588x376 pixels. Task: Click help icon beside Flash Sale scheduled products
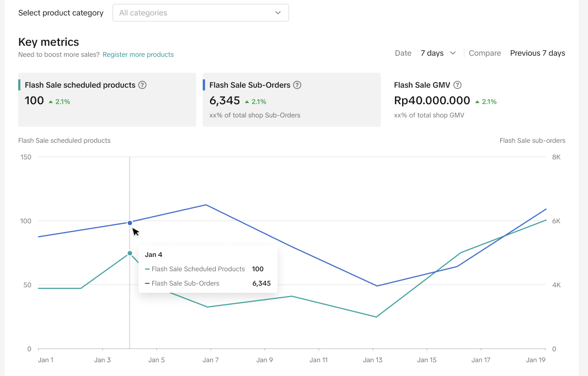(142, 85)
